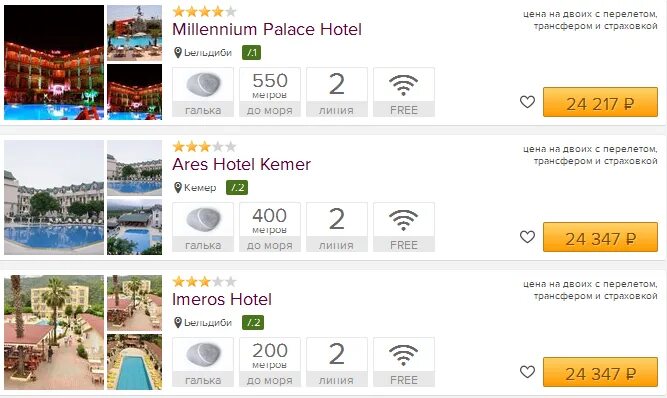Favorite Imeros Hotel with heart icon
Image resolution: width=667 pixels, height=398 pixels.
[x=527, y=372]
